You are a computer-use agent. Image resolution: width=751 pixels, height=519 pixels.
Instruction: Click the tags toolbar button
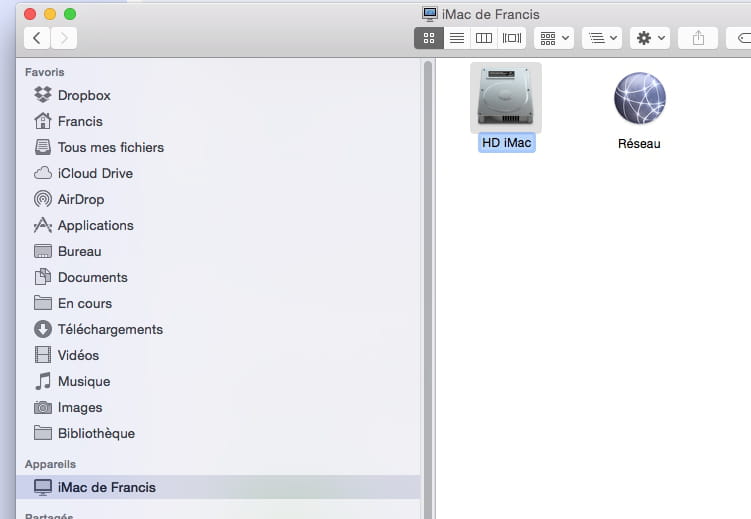pyautogui.click(x=739, y=38)
